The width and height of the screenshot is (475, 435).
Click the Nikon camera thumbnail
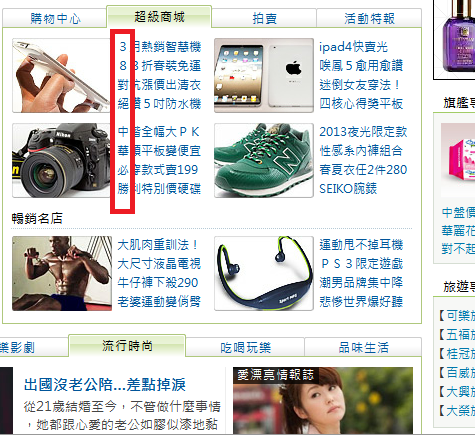coord(61,160)
